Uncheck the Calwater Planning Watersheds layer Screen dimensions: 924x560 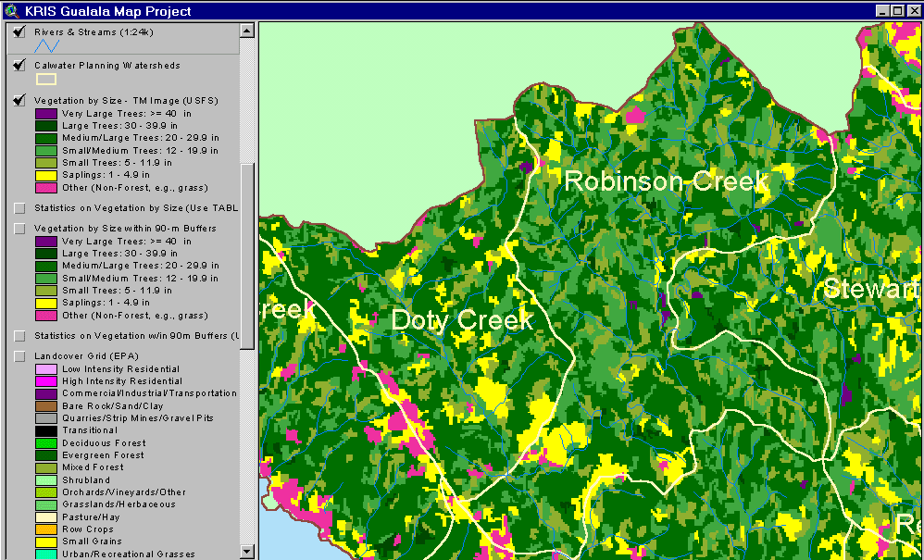tap(19, 66)
